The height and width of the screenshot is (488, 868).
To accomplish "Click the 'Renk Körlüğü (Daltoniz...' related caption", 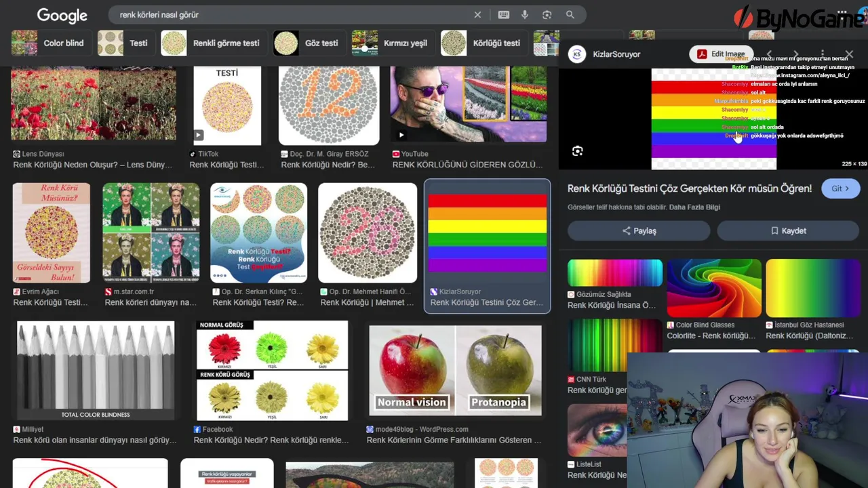I will [x=809, y=336].
